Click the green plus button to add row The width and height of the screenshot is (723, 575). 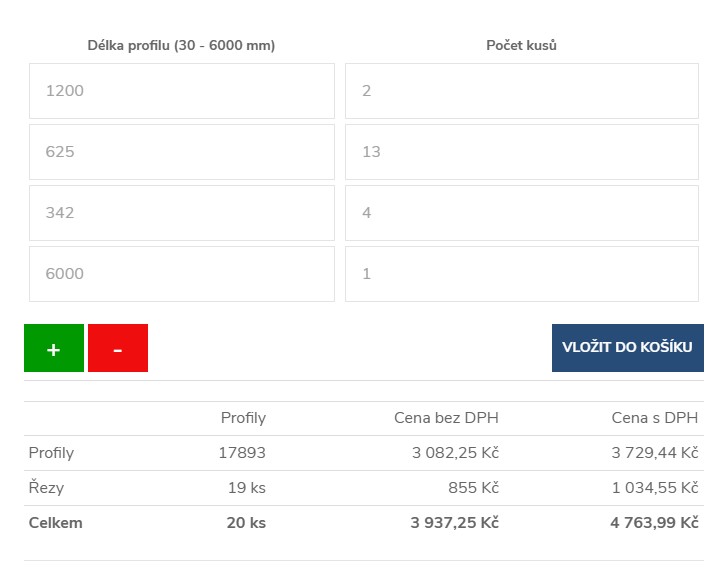click(x=54, y=348)
